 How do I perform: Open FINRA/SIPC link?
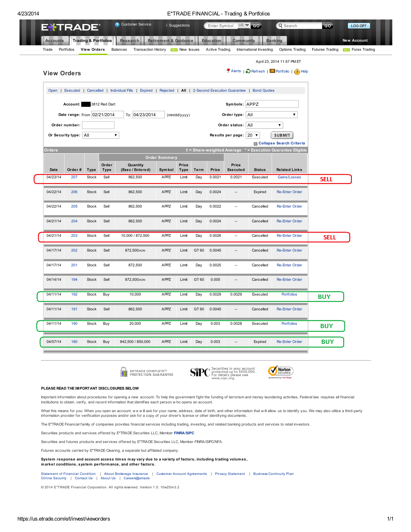184,433
